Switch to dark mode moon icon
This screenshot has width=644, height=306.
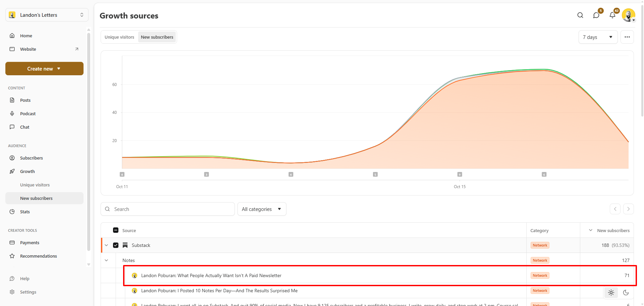pyautogui.click(x=626, y=293)
